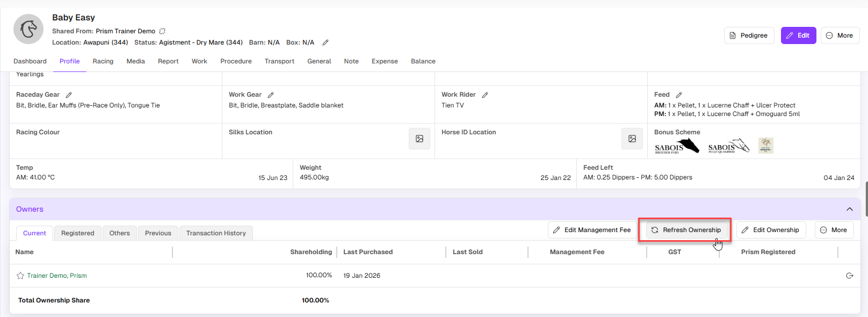Screen dimensions: 868x317
Task: Open the More menu in the page header
Action: [x=840, y=35]
